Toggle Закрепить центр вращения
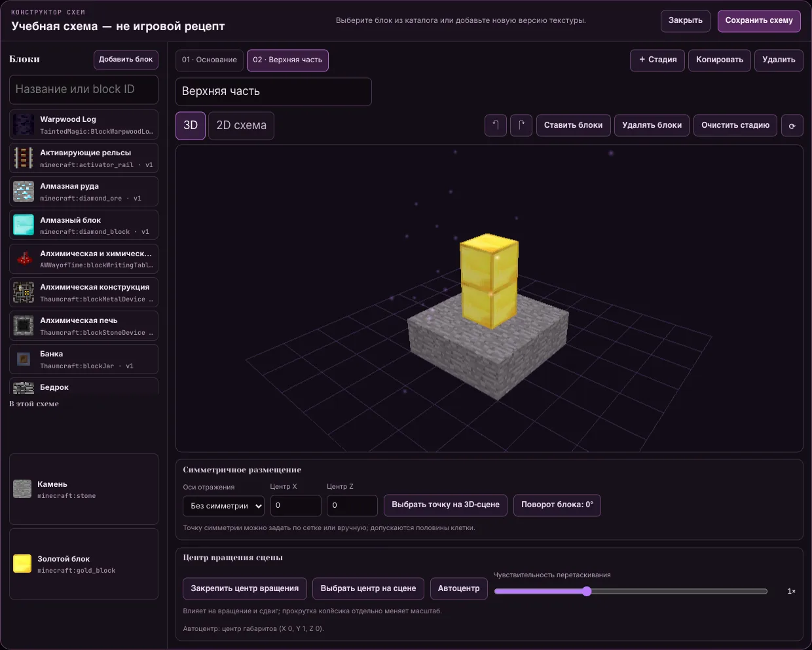The height and width of the screenshot is (650, 812). [244, 588]
